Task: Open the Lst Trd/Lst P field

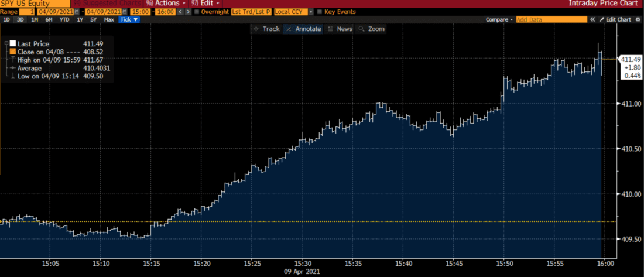Action: point(251,12)
